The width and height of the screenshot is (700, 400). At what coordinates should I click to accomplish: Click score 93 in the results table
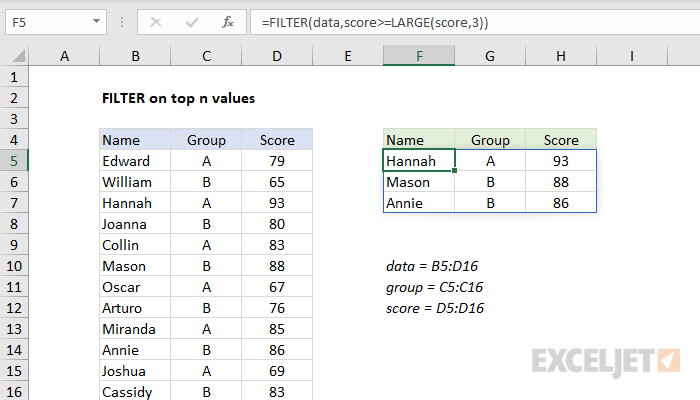561,161
